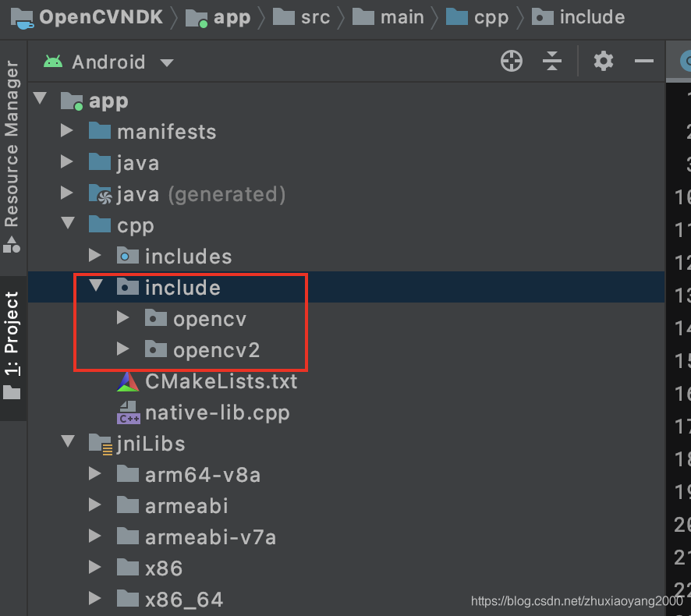Select the arm64-v8a folder
This screenshot has width=691, height=616.
346,475
